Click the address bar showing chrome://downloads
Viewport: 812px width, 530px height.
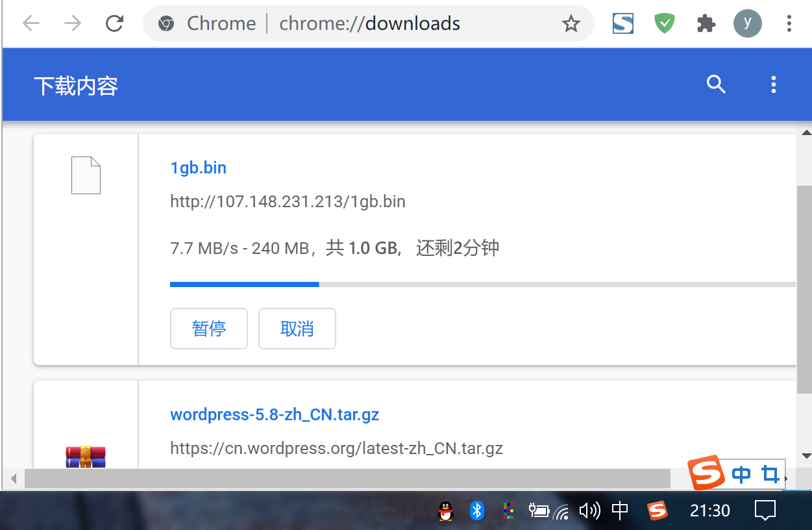coord(369,24)
